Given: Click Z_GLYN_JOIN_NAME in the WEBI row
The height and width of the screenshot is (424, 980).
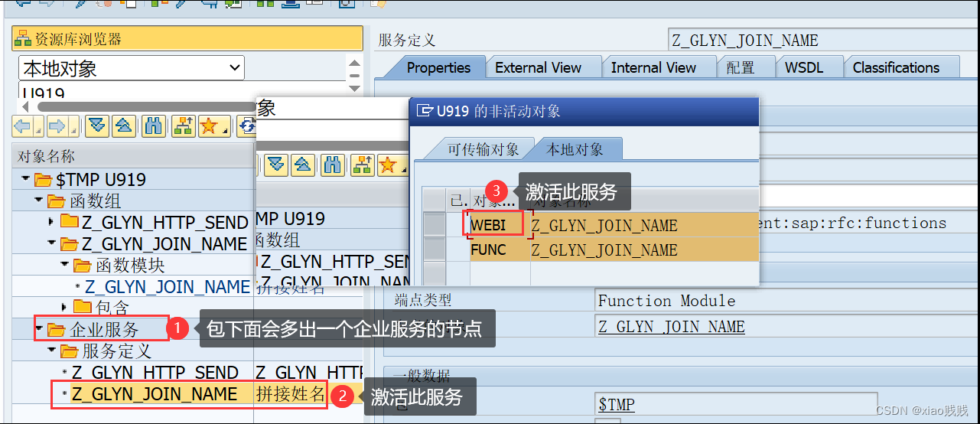Looking at the screenshot, I should click(604, 226).
